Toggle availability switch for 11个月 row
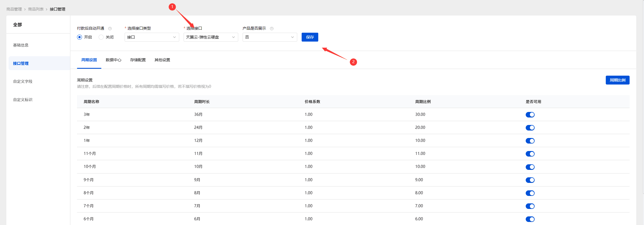 [530, 154]
